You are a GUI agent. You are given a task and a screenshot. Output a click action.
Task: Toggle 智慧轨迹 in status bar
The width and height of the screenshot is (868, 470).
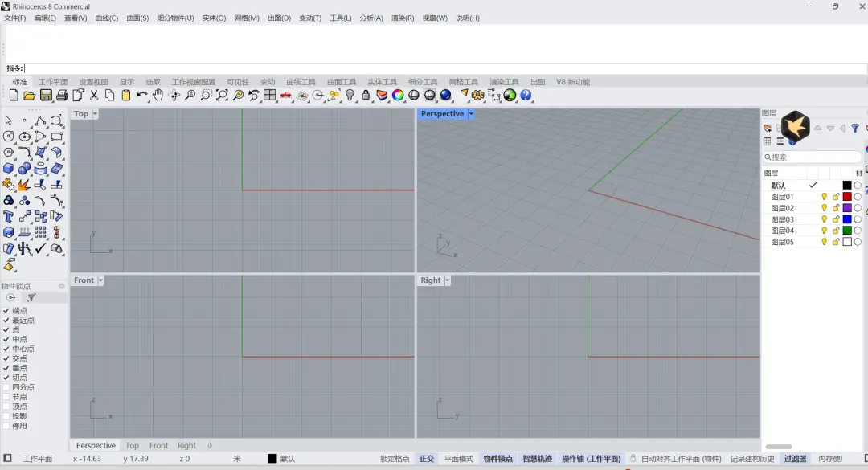tap(537, 459)
